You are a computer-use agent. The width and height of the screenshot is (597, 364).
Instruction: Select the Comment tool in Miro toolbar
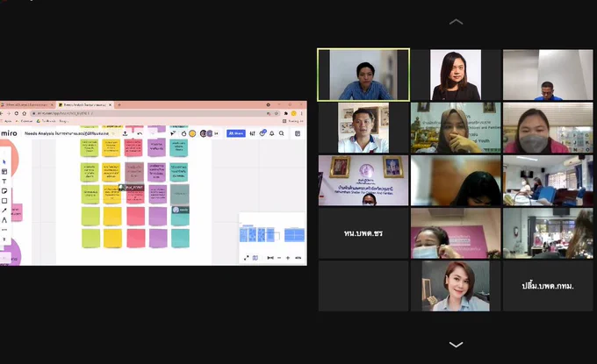pyautogui.click(x=4, y=230)
